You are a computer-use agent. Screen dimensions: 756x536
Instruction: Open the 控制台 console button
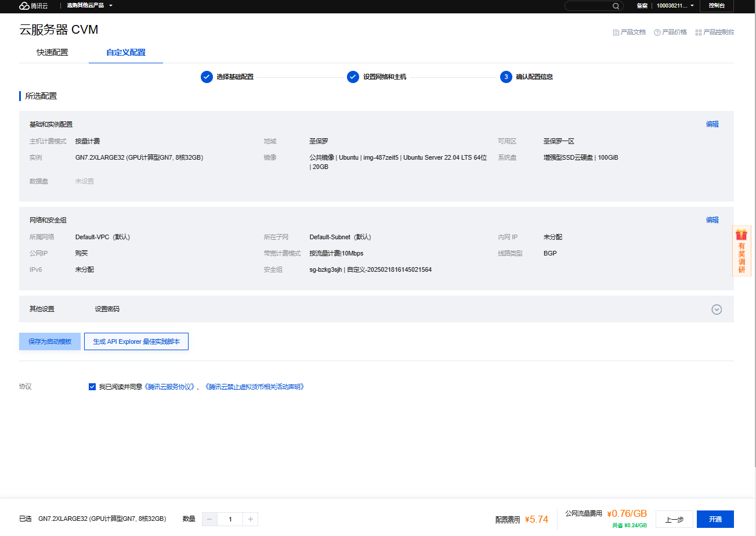click(x=717, y=6)
